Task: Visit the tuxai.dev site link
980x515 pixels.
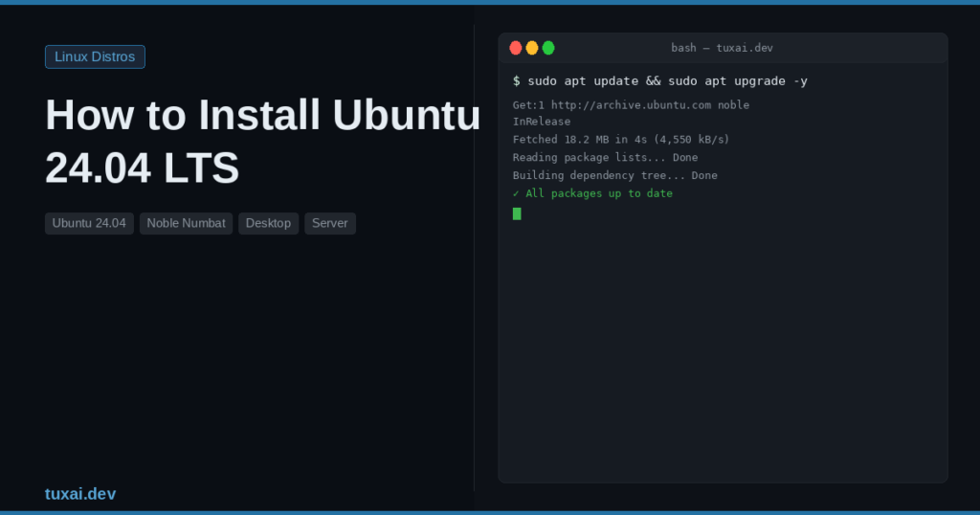Action: (80, 494)
